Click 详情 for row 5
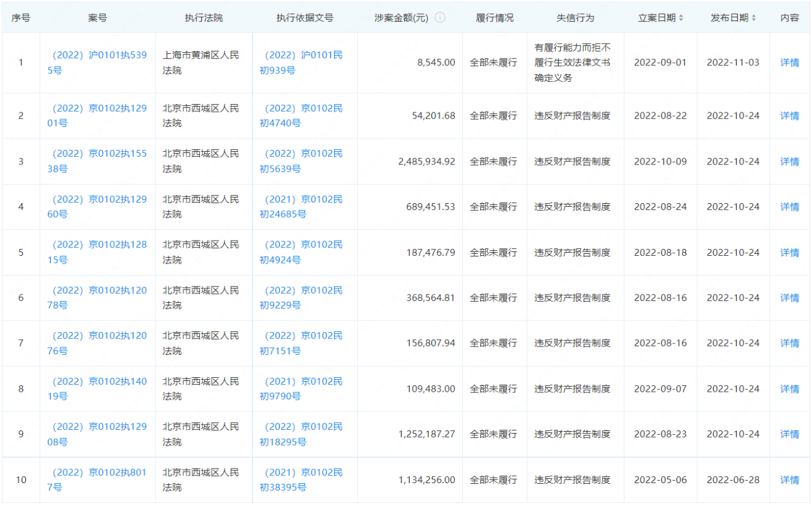 (x=790, y=252)
